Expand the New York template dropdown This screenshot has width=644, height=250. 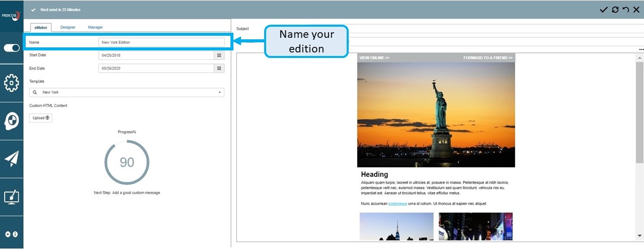coord(219,93)
